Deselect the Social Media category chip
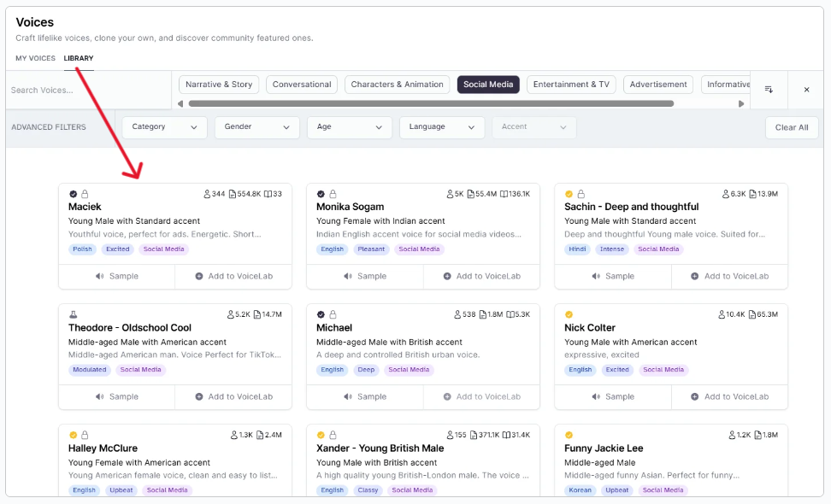831x504 pixels. [x=488, y=85]
